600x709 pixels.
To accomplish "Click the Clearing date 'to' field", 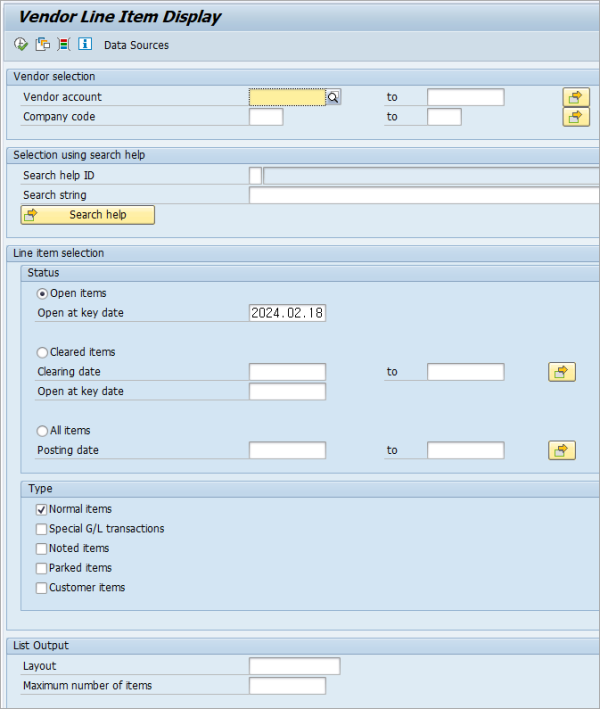I will click(466, 372).
